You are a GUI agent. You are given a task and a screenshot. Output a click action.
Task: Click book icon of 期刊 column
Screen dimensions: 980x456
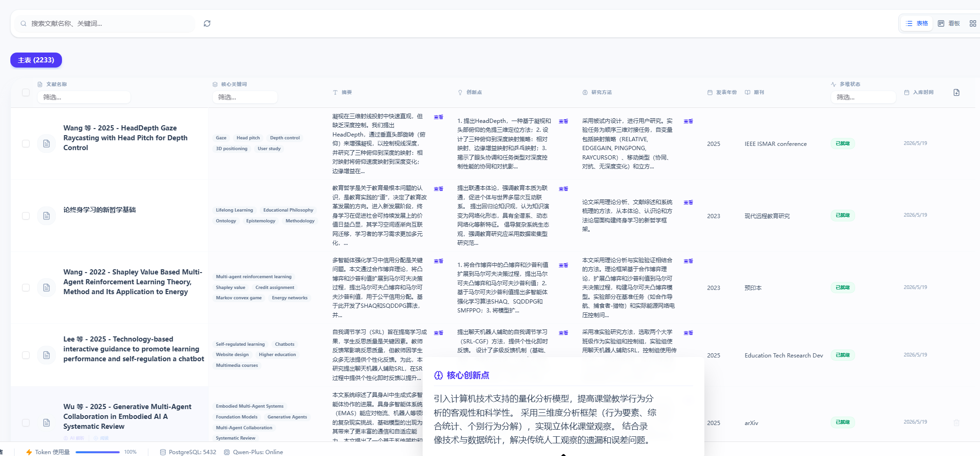748,92
